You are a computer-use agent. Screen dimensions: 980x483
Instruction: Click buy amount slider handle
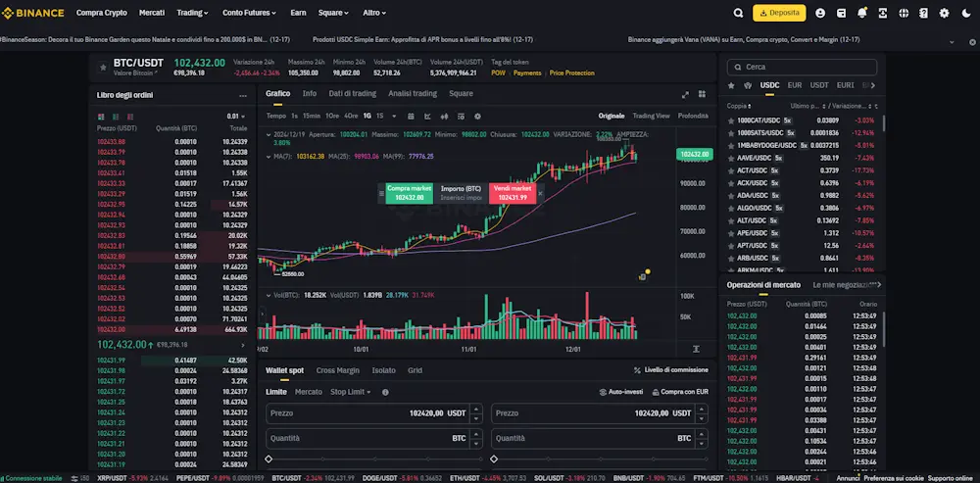click(269, 459)
